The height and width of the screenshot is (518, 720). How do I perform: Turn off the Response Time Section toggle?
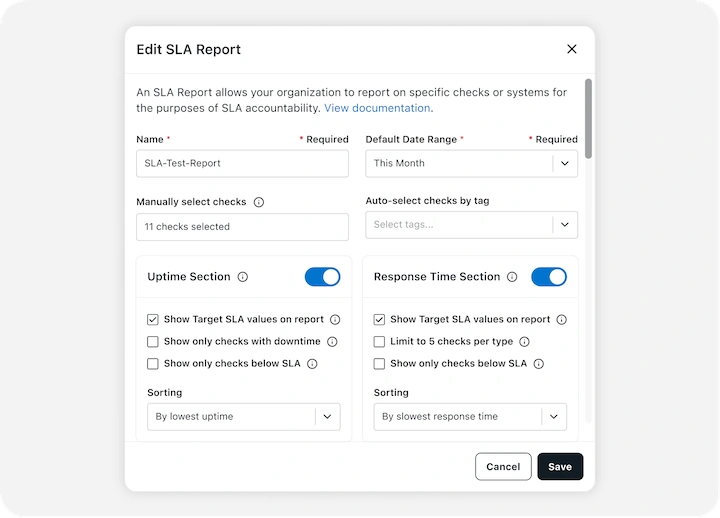coord(549,277)
